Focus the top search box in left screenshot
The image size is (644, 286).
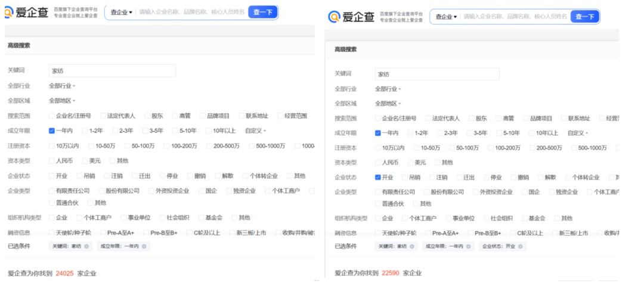point(192,13)
